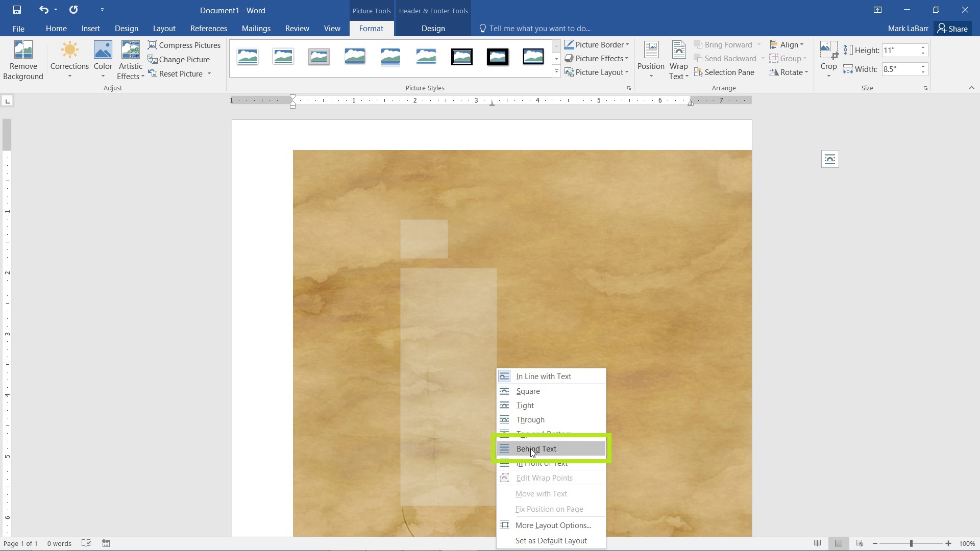Image resolution: width=980 pixels, height=551 pixels.
Task: Toggle In Line with Text option
Action: point(543,375)
